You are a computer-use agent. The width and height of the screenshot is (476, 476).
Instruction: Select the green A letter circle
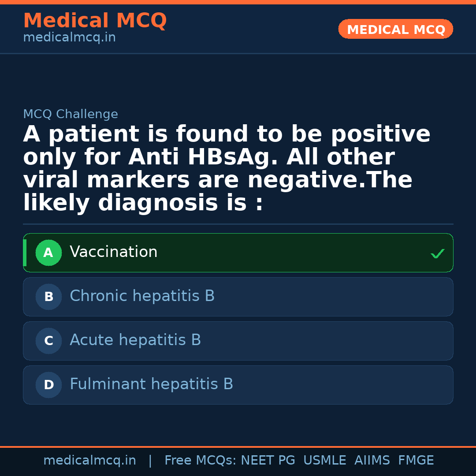click(x=48, y=253)
